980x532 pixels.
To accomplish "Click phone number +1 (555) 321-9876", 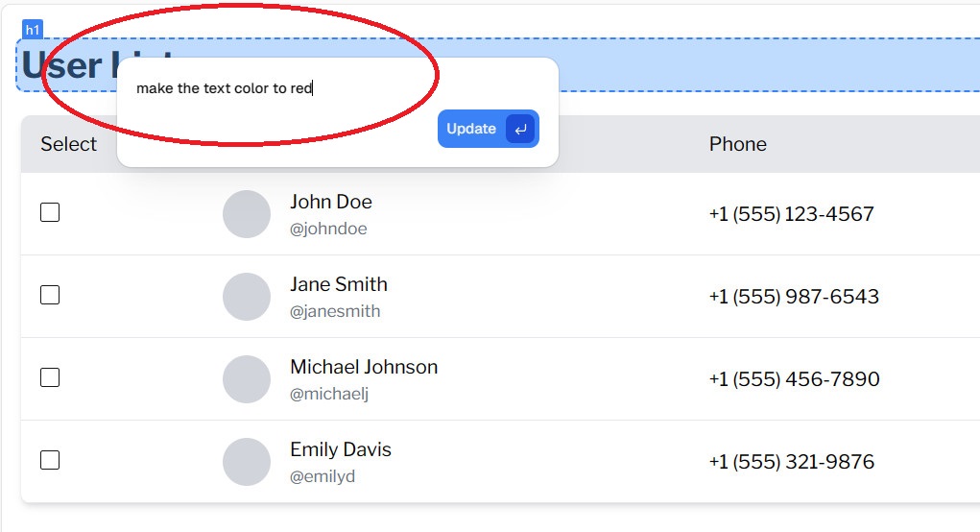I will (x=791, y=461).
